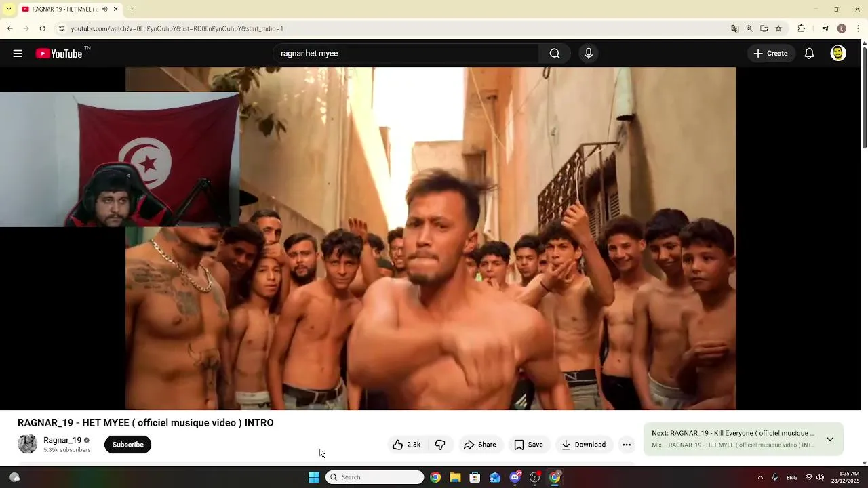Save the video to a playlist
This screenshot has height=488, width=868.
point(528,445)
